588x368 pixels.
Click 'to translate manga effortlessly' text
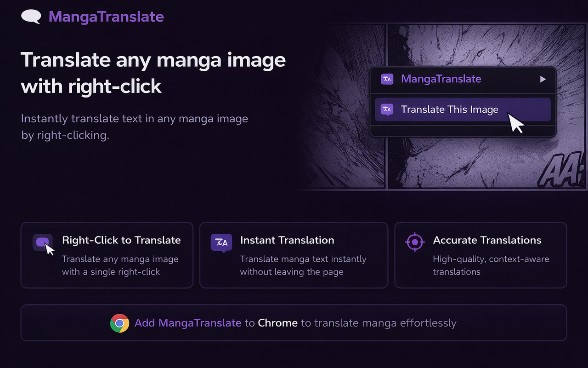click(379, 323)
